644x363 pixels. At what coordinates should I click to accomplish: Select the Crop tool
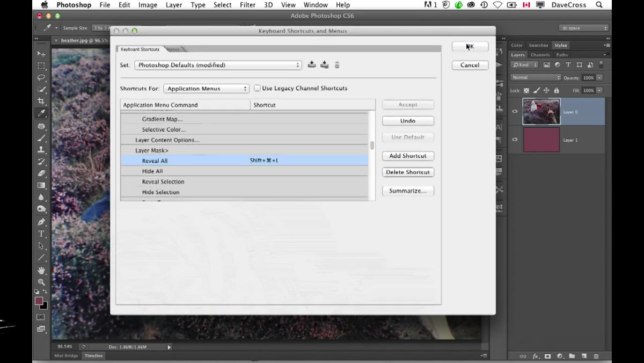(x=41, y=101)
